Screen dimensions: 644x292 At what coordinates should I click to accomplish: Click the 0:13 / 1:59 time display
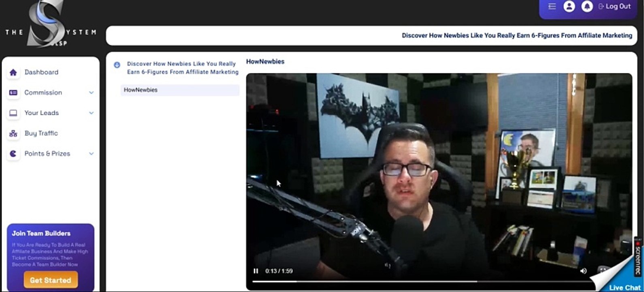(279, 271)
